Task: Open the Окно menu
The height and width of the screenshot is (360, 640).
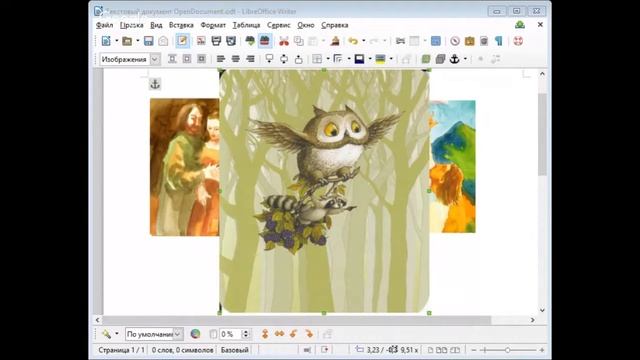Action: coord(306,25)
